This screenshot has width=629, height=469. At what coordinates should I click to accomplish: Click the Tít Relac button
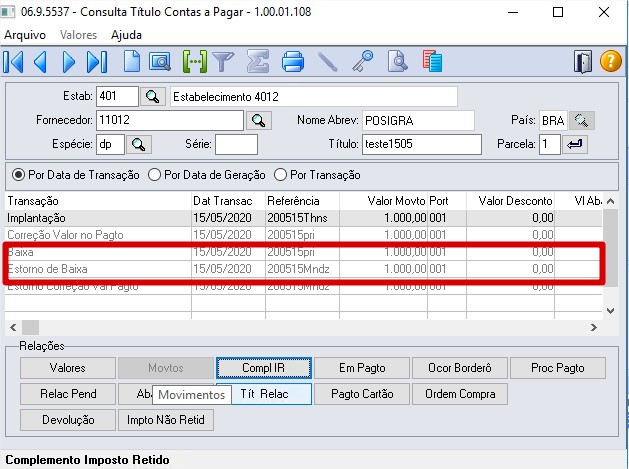[x=272, y=394]
